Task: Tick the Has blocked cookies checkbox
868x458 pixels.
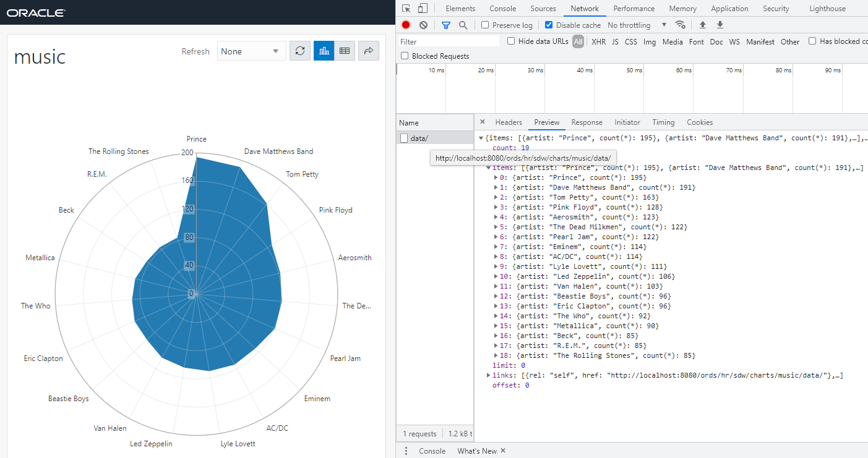Action: pos(812,41)
